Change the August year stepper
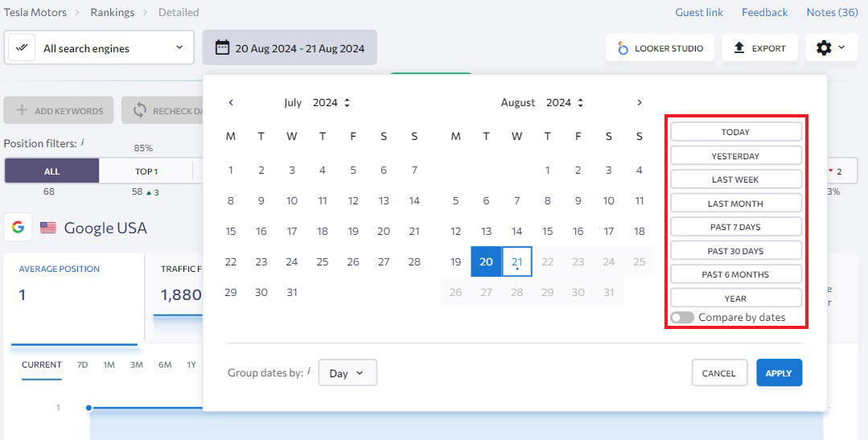This screenshot has width=868, height=440. (580, 102)
